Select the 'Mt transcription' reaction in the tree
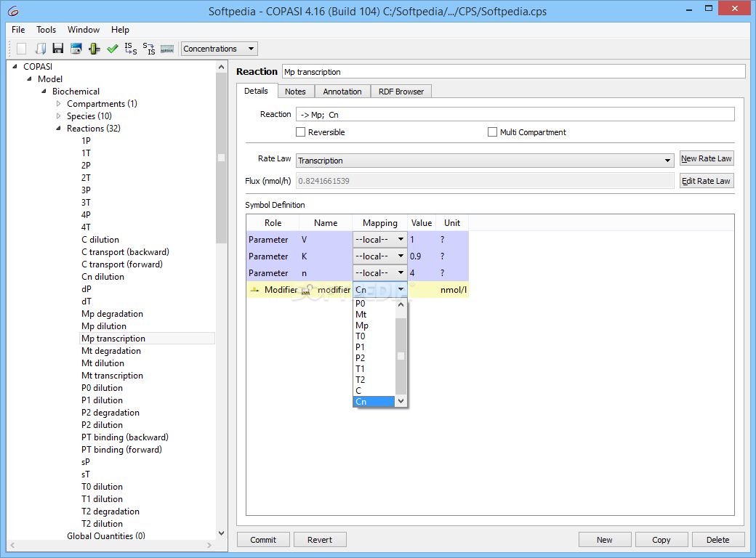This screenshot has width=756, height=558. point(113,376)
